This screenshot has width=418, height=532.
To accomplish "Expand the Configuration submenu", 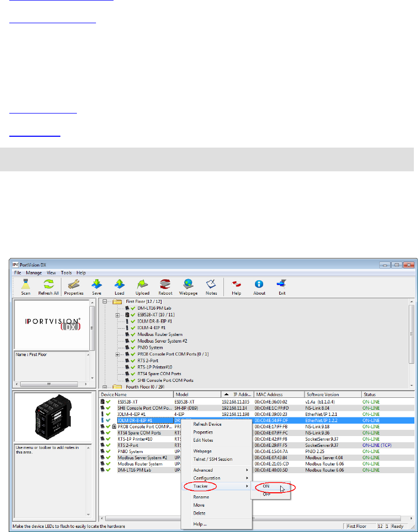I will point(216,478).
